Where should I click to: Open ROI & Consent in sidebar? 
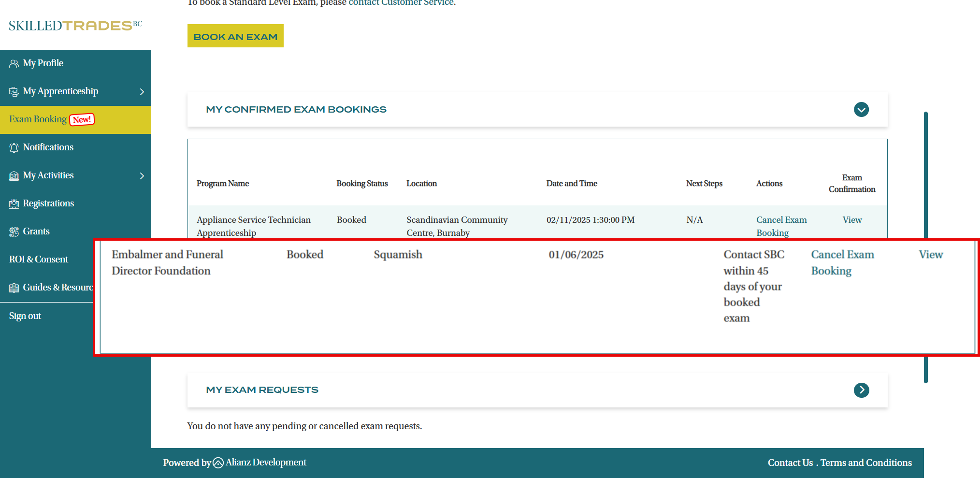tap(39, 260)
